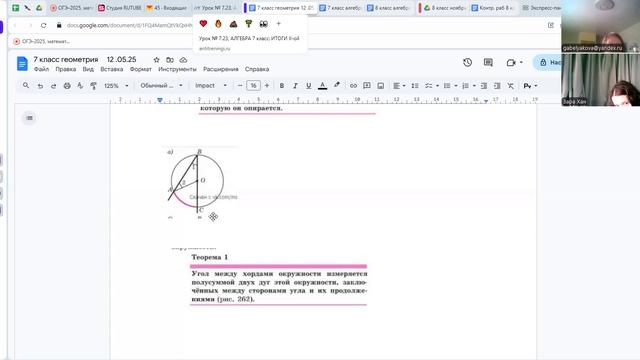
Task: Print the document using printer icon
Action: click(x=67, y=86)
